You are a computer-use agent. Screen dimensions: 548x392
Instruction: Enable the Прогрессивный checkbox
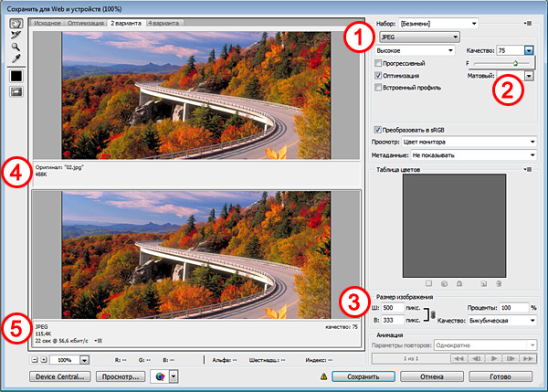378,63
